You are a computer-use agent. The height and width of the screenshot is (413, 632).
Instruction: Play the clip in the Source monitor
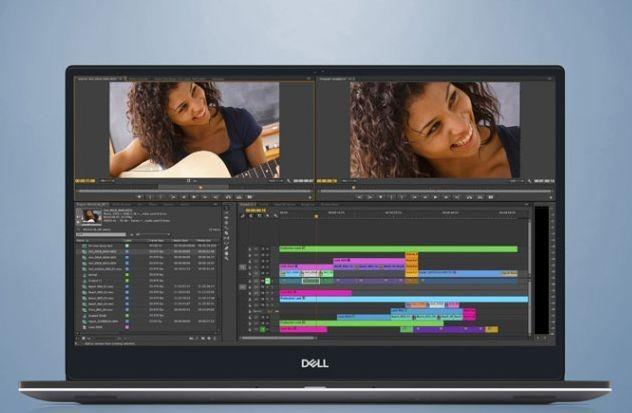pos(194,197)
